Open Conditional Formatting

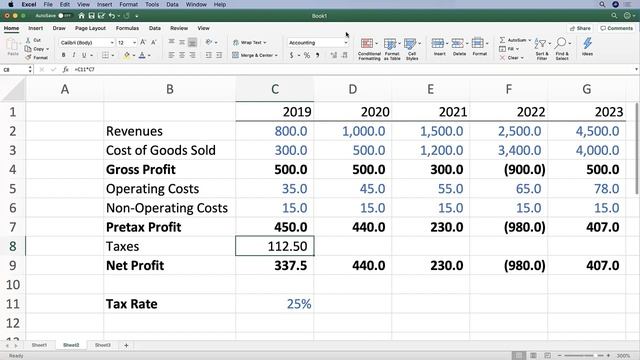pyautogui.click(x=369, y=49)
